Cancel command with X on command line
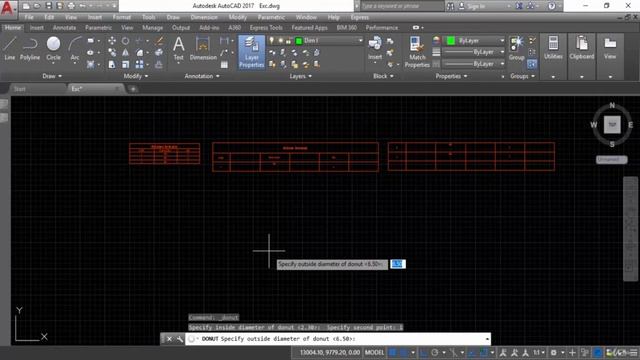This screenshot has height=360, width=640. point(169,339)
